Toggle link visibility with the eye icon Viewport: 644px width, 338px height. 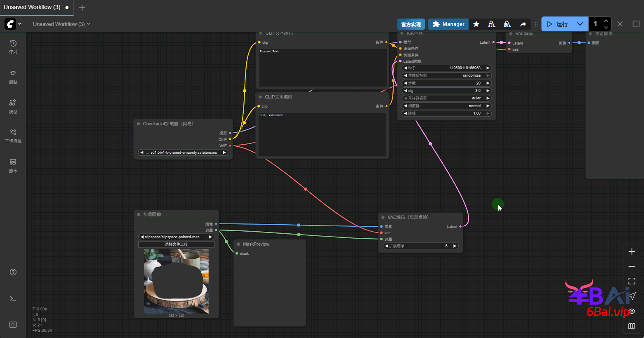point(632,311)
